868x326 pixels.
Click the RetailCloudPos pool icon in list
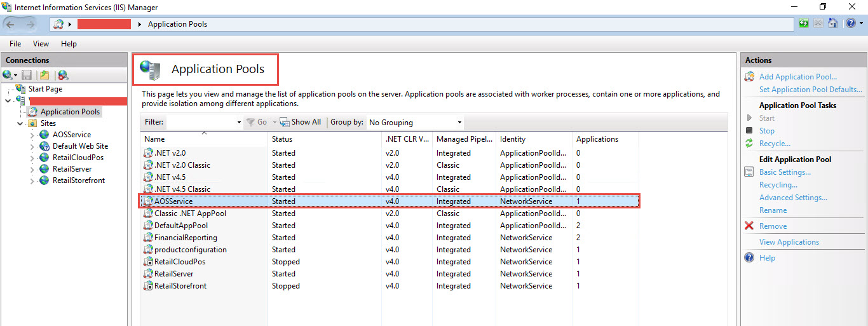point(148,262)
